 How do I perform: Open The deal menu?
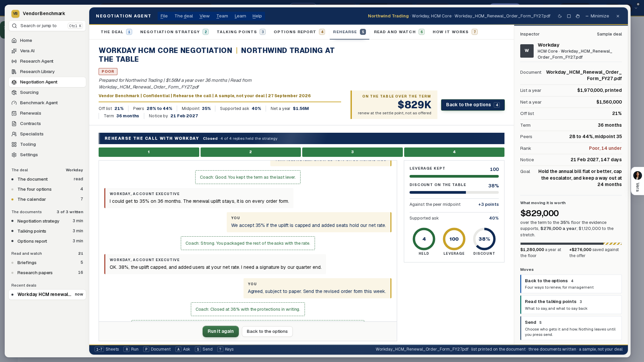[x=183, y=16]
